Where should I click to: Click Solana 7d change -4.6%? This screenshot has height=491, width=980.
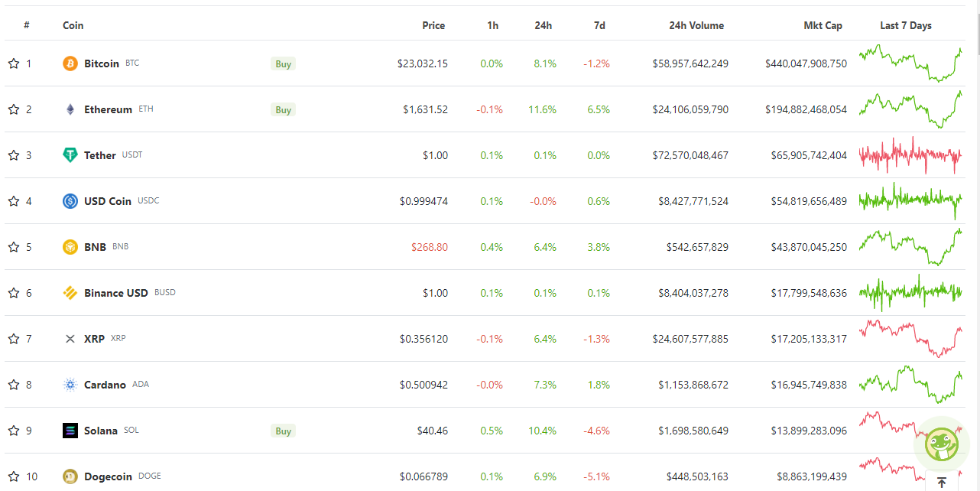[x=597, y=431]
